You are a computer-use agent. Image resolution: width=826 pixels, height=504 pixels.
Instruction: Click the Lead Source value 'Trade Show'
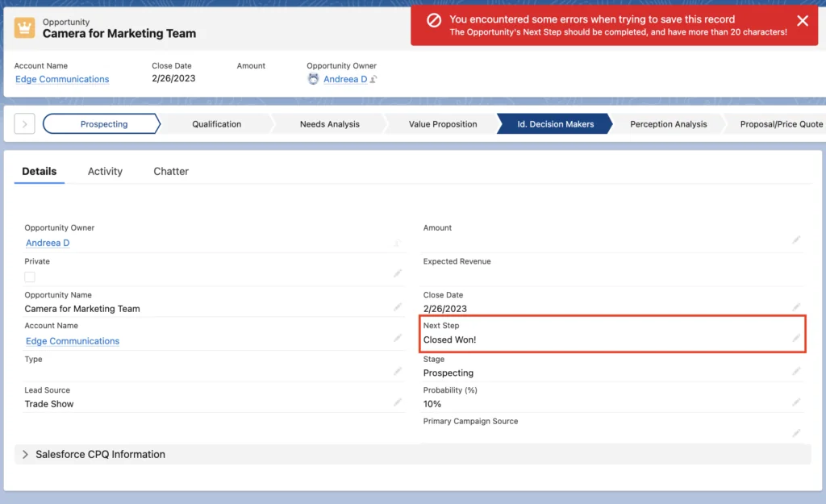[x=49, y=404]
